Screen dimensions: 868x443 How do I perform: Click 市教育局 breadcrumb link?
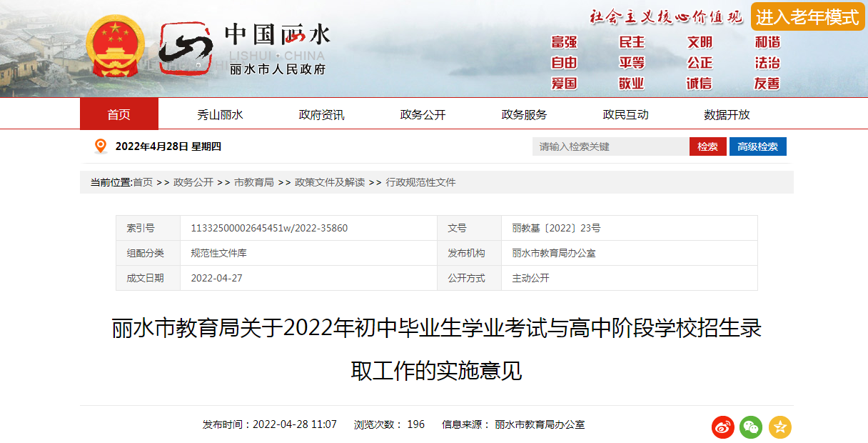pos(254,182)
